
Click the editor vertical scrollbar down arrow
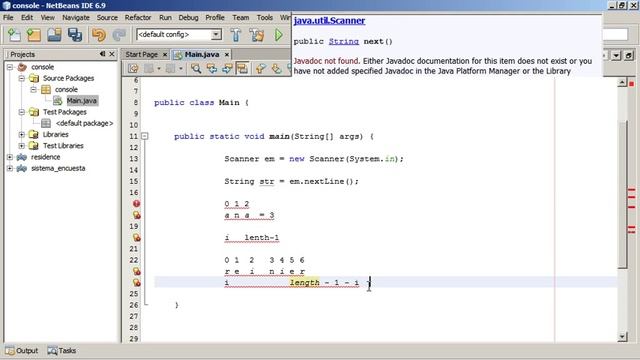point(622,337)
